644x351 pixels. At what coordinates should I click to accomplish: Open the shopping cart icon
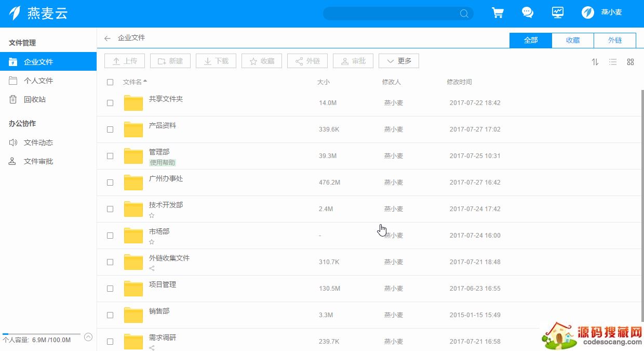(x=498, y=13)
